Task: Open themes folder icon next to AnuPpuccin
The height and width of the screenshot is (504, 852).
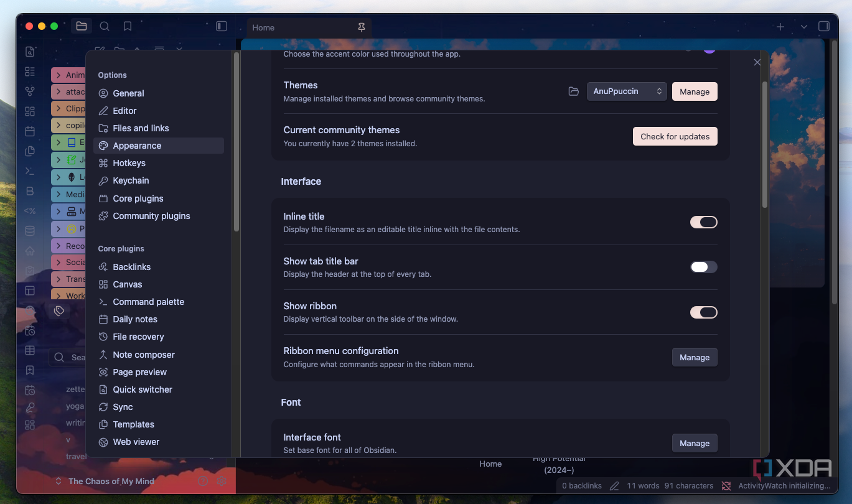Action: (x=574, y=91)
